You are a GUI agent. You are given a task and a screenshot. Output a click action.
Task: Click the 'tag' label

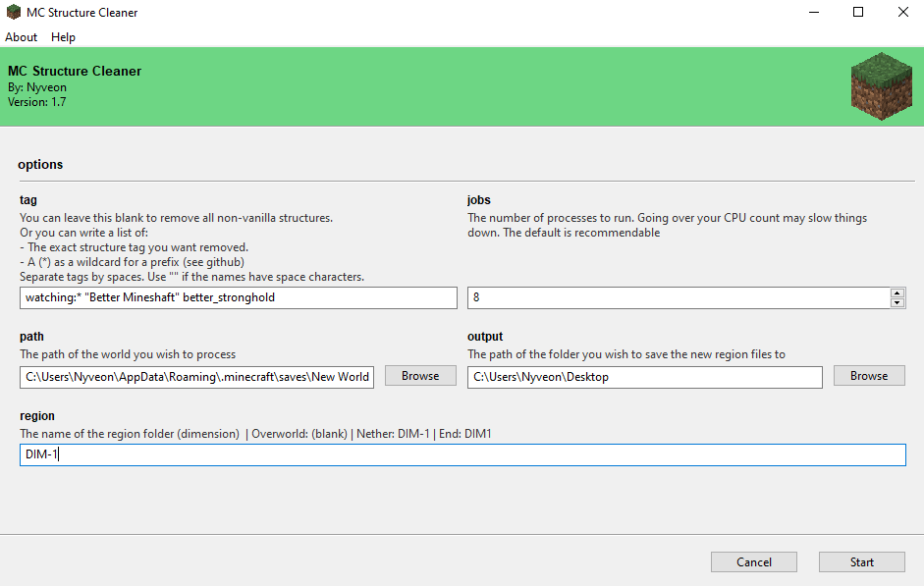coord(28,200)
